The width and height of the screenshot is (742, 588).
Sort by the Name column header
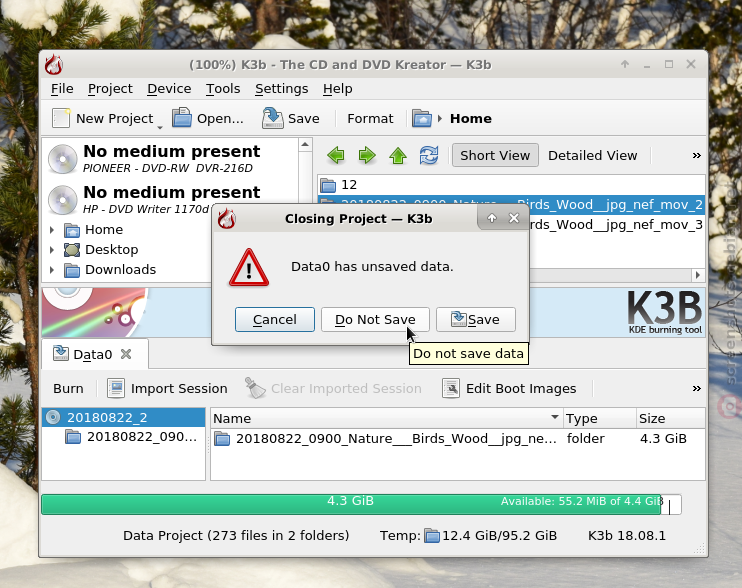(387, 419)
